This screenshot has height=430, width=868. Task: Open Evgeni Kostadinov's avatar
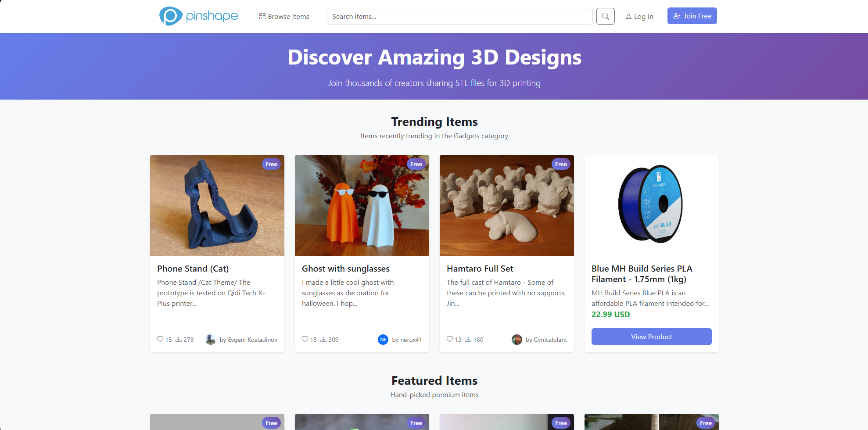(x=211, y=340)
